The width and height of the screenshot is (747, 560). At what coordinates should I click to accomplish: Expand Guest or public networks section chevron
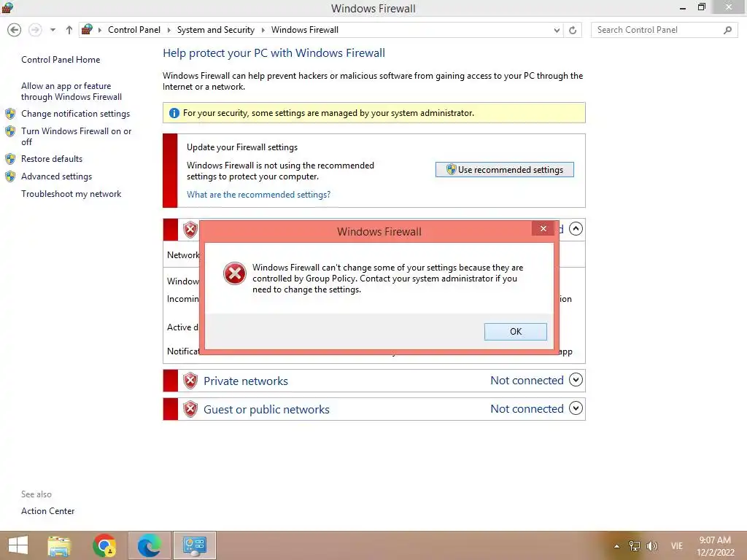coord(576,408)
